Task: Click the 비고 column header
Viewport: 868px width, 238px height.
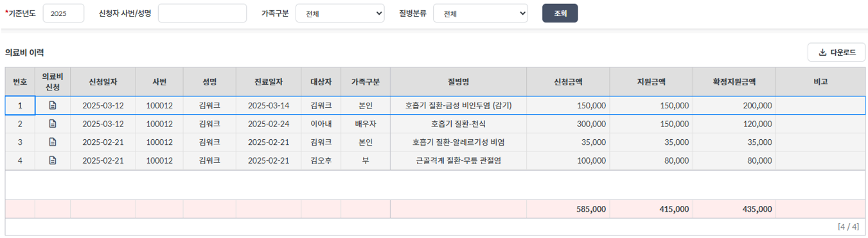Action: coord(820,81)
